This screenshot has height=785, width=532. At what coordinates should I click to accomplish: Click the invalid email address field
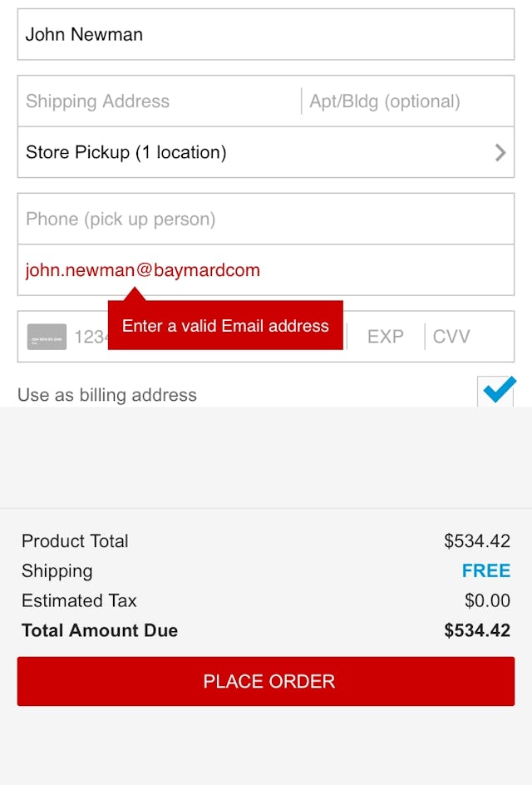(266, 270)
